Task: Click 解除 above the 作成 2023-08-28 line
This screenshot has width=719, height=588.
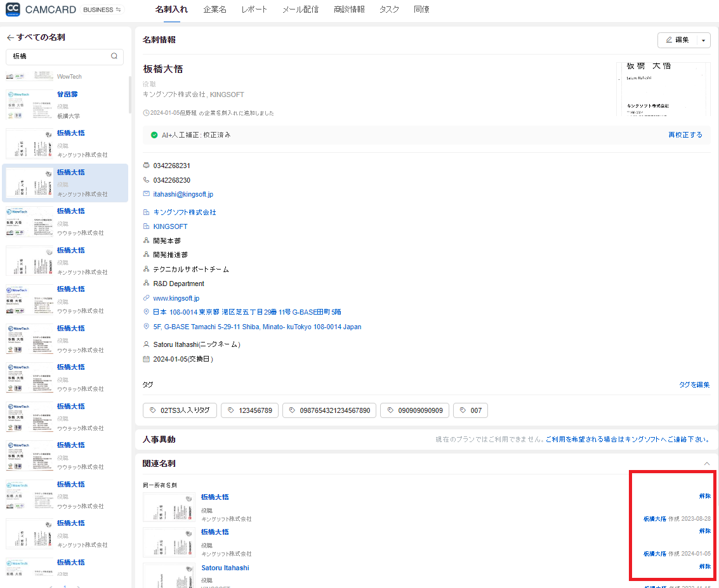Action: click(x=705, y=496)
